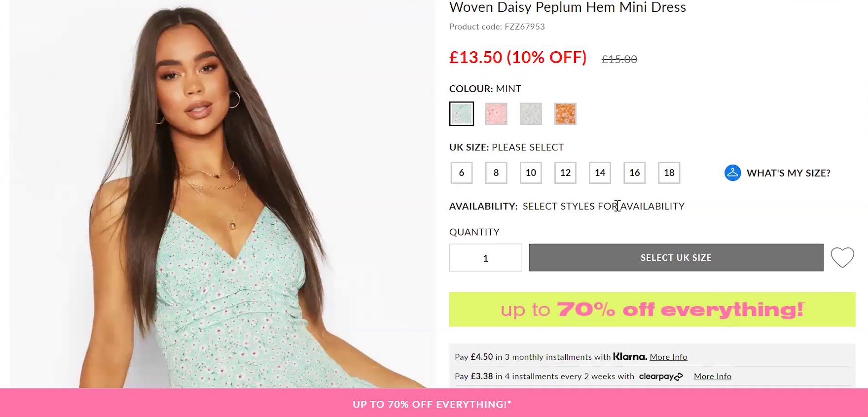Select the orange floral colour swatch

pos(565,114)
